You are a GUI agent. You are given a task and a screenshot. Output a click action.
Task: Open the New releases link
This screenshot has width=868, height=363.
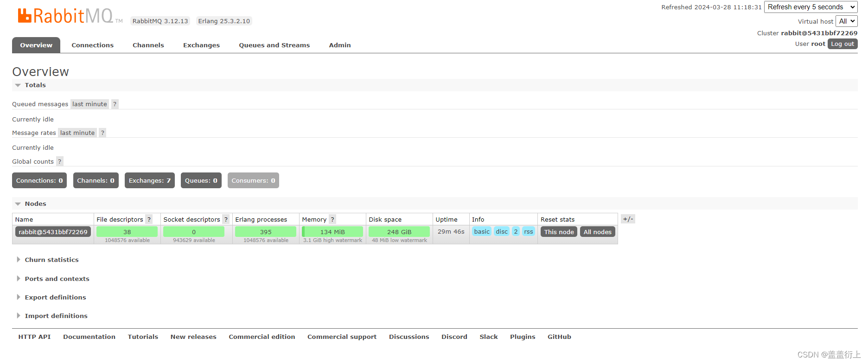tap(193, 337)
